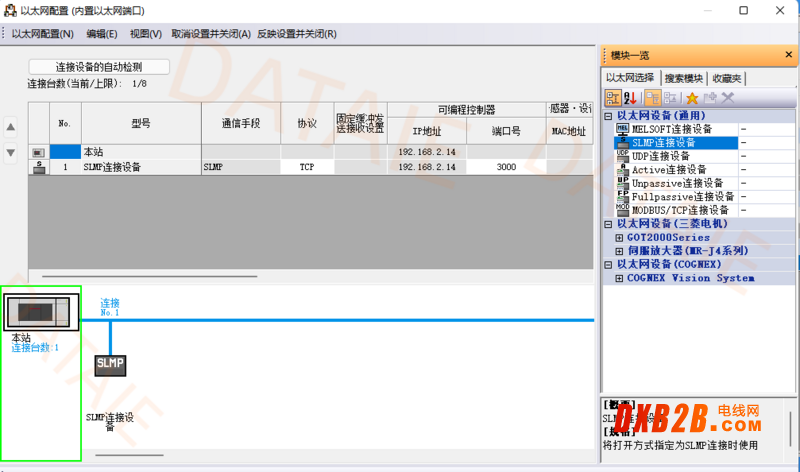This screenshot has width=800, height=472.
Task: Click the 本站 model cell
Action: (x=141, y=152)
